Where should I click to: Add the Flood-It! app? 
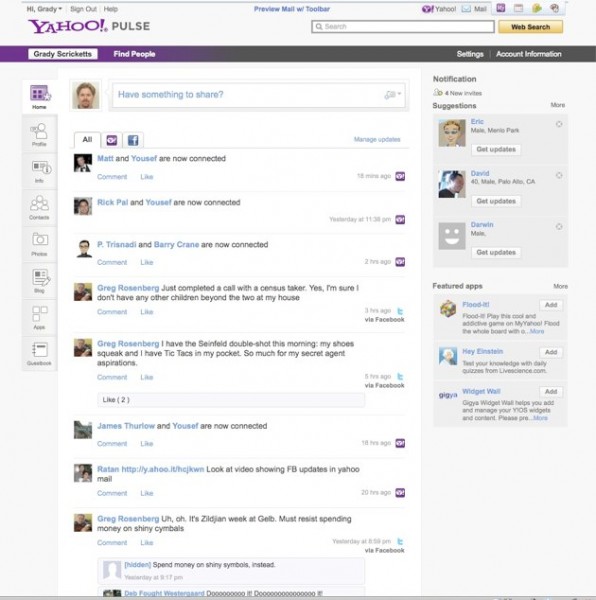click(x=551, y=305)
